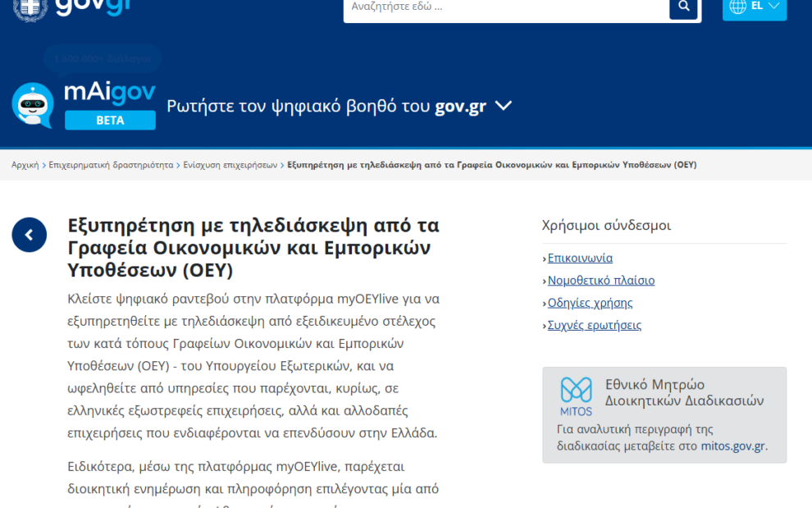Click the circular back arrow button
Image resolution: width=812 pixels, height=508 pixels.
click(29, 234)
